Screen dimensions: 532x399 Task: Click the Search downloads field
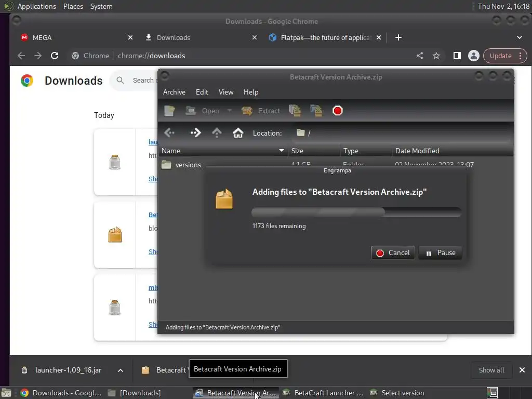tap(145, 80)
